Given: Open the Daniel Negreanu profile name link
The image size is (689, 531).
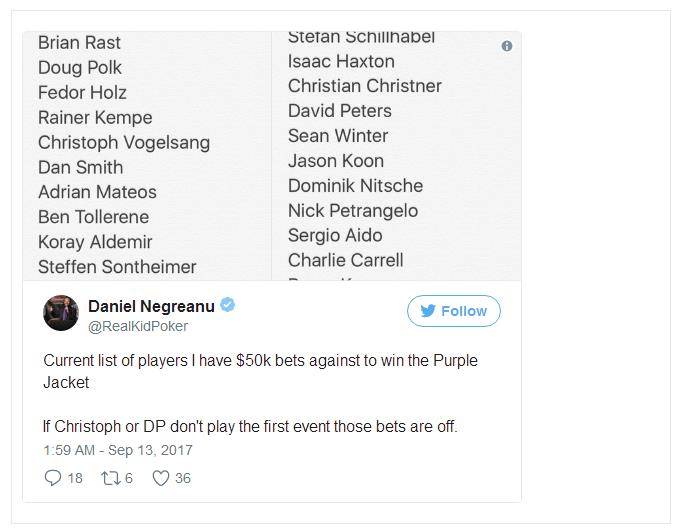Looking at the screenshot, I should (x=151, y=306).
